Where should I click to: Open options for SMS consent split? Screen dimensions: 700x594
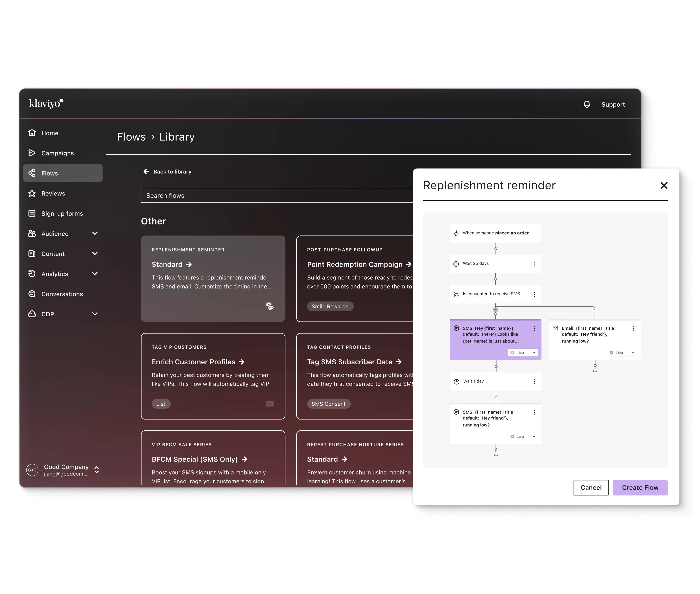(x=534, y=294)
